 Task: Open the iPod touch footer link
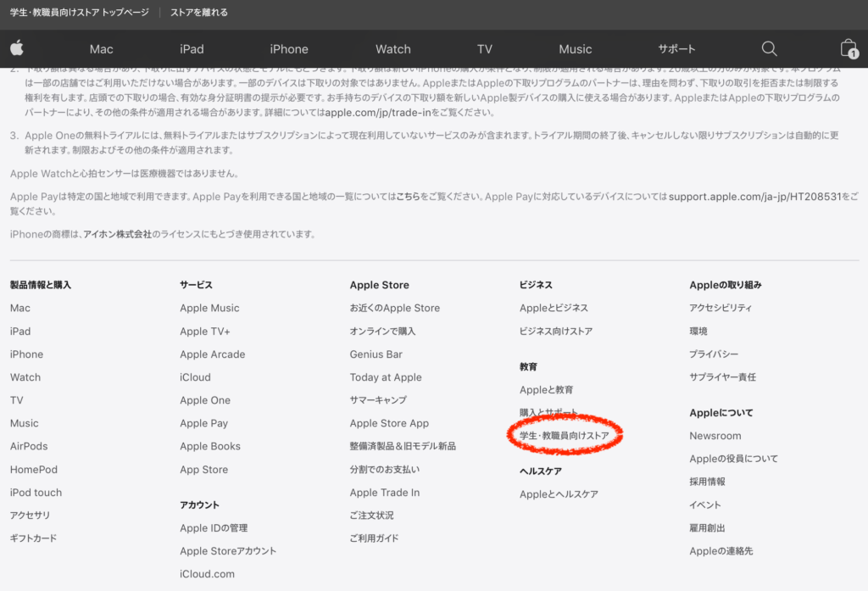click(36, 493)
